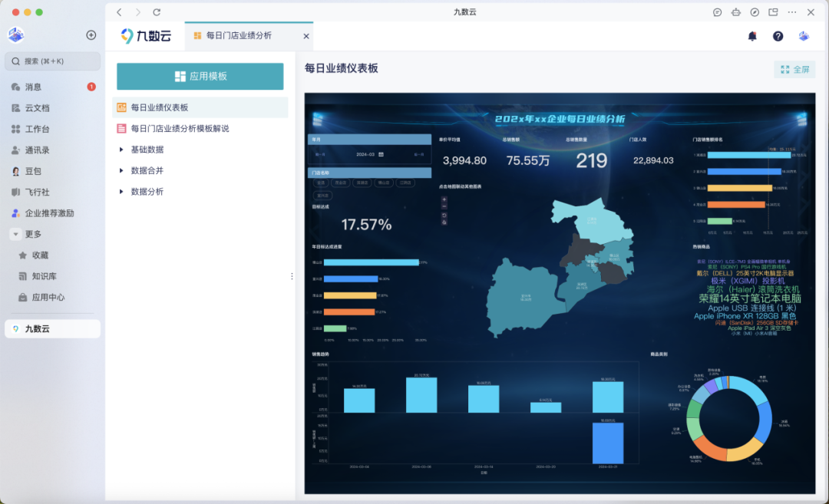The height and width of the screenshot is (504, 829).
Task: Open the three-dot more options menu
Action: 792,12
